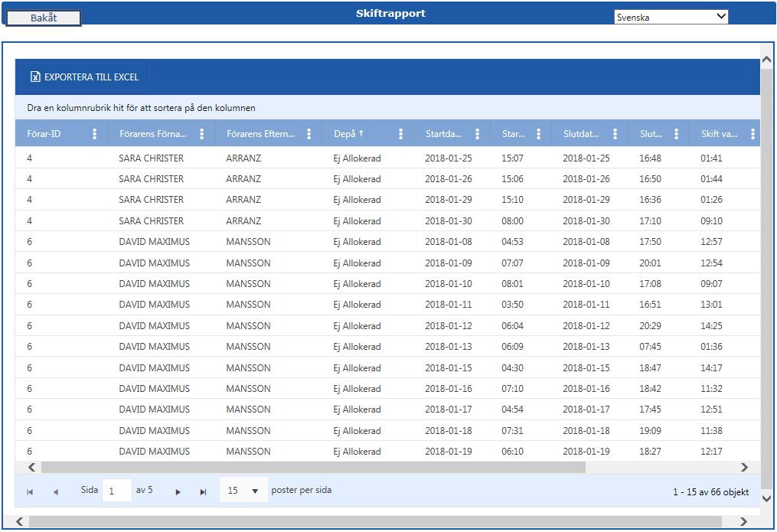The width and height of the screenshot is (777, 532).
Task: Click the group-by drop area text
Action: (141, 107)
